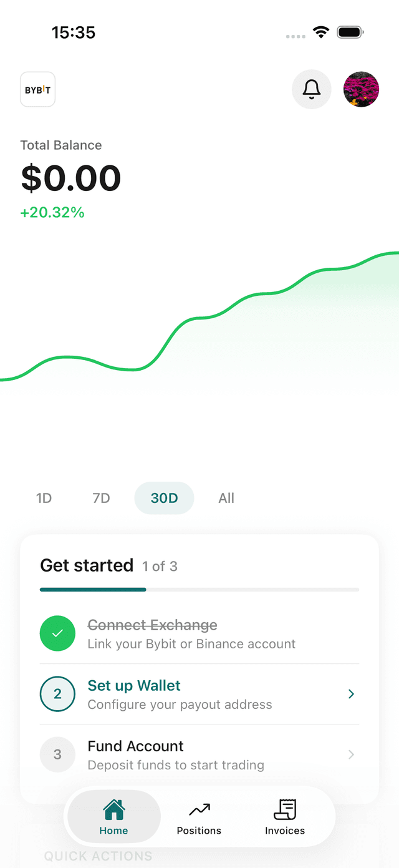The image size is (399, 868).
Task: Expand the Set up Wallet step
Action: click(x=350, y=694)
